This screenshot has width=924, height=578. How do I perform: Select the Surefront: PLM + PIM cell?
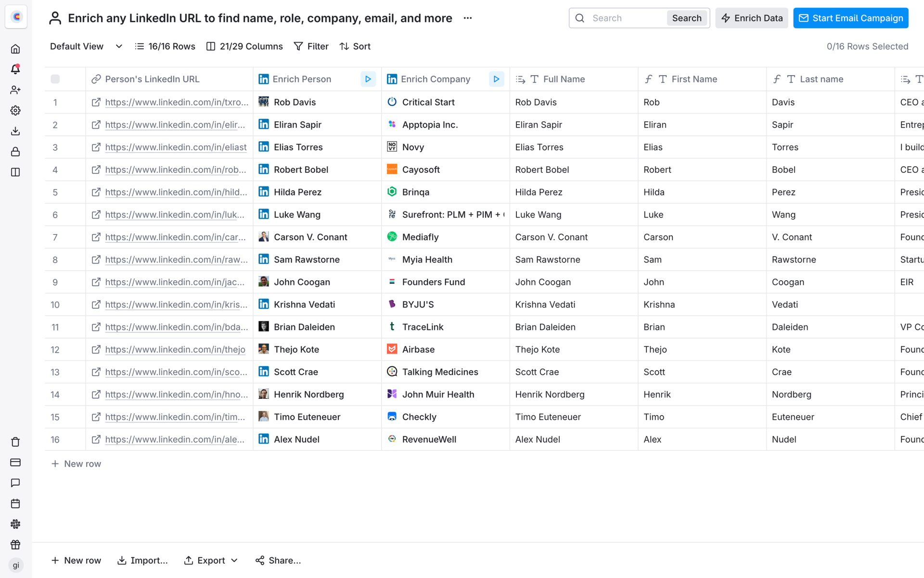pos(446,214)
